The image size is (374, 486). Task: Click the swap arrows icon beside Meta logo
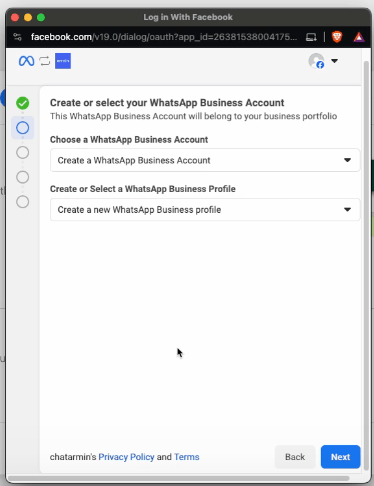(45, 61)
